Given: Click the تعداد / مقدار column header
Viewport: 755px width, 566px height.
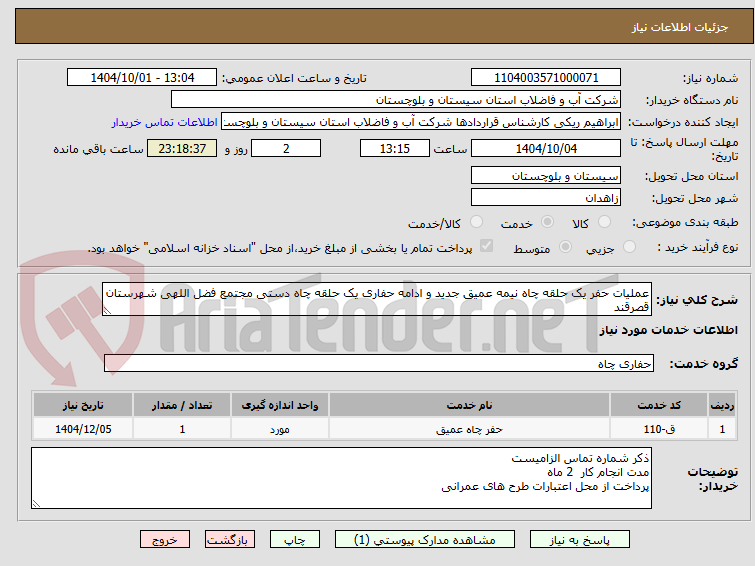Looking at the screenshot, I should (x=182, y=405).
